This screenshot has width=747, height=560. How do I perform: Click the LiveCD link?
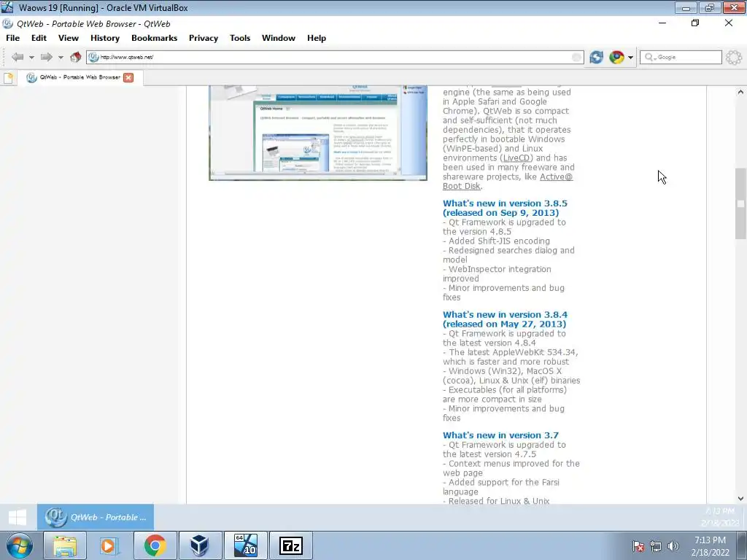pyautogui.click(x=516, y=158)
